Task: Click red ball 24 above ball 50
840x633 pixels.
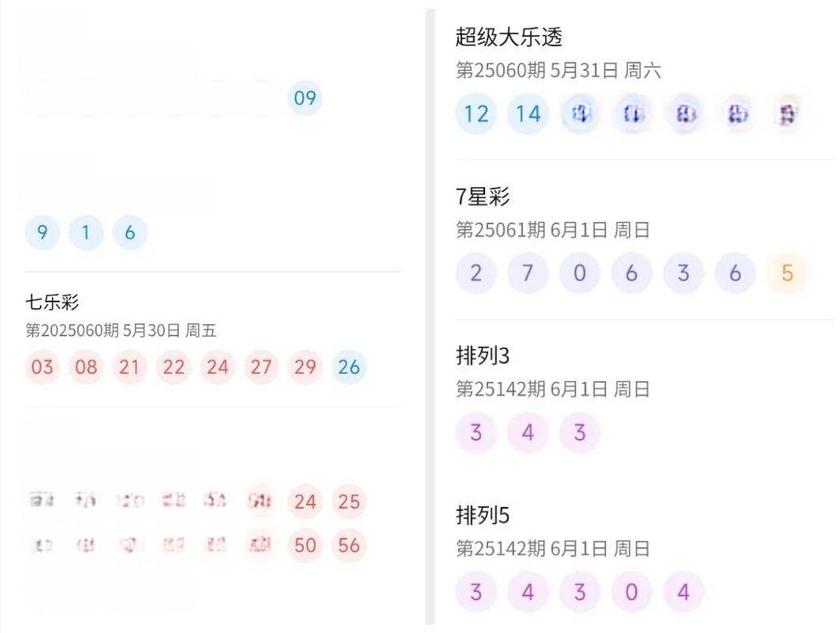Action: click(305, 501)
